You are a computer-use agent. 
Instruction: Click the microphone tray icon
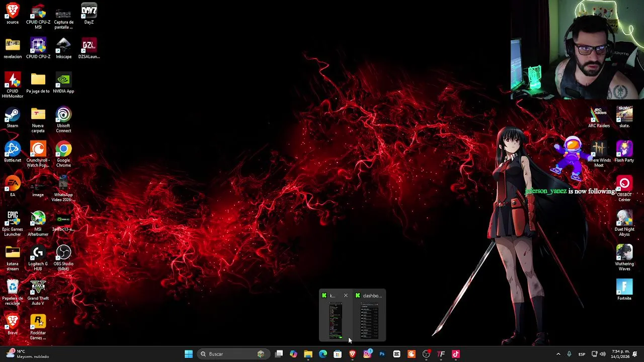569,354
